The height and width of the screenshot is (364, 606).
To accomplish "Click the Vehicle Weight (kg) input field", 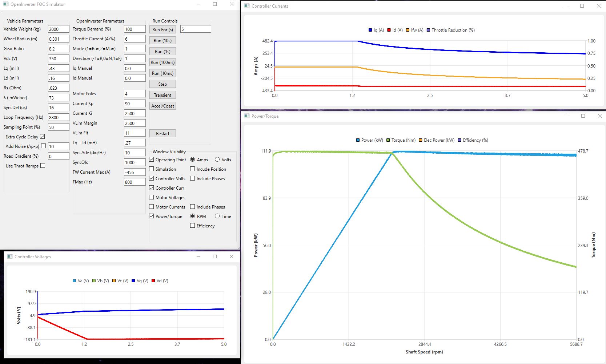I will coord(58,29).
